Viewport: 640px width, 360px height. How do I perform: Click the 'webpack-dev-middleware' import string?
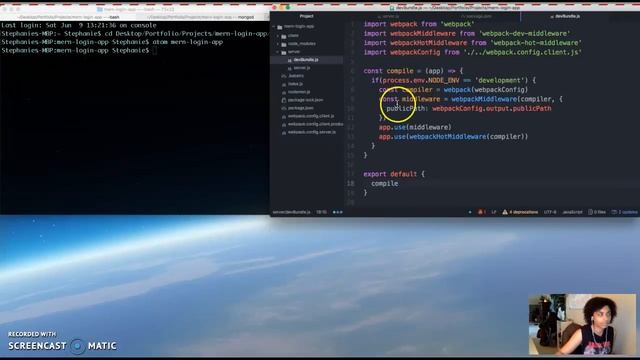pyautogui.click(x=524, y=33)
